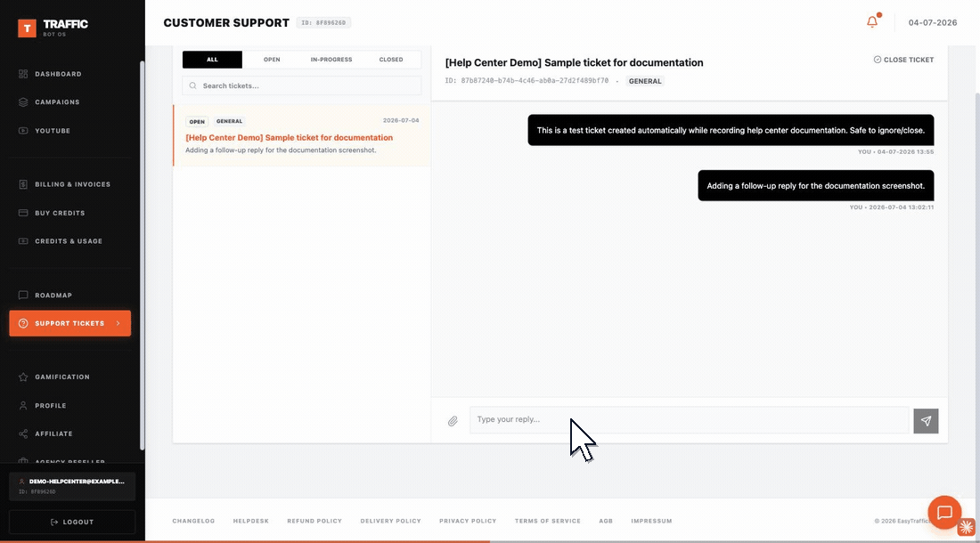Click the Profile person icon

click(23, 406)
